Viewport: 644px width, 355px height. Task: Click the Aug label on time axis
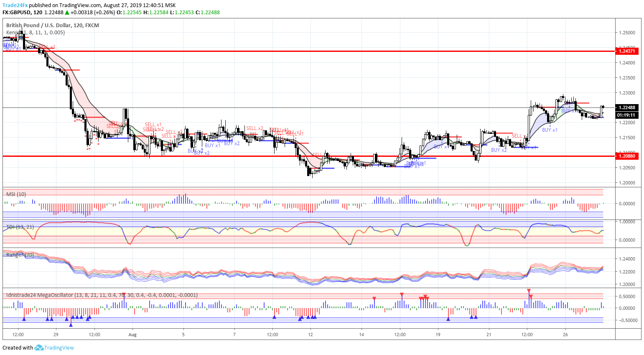132,335
